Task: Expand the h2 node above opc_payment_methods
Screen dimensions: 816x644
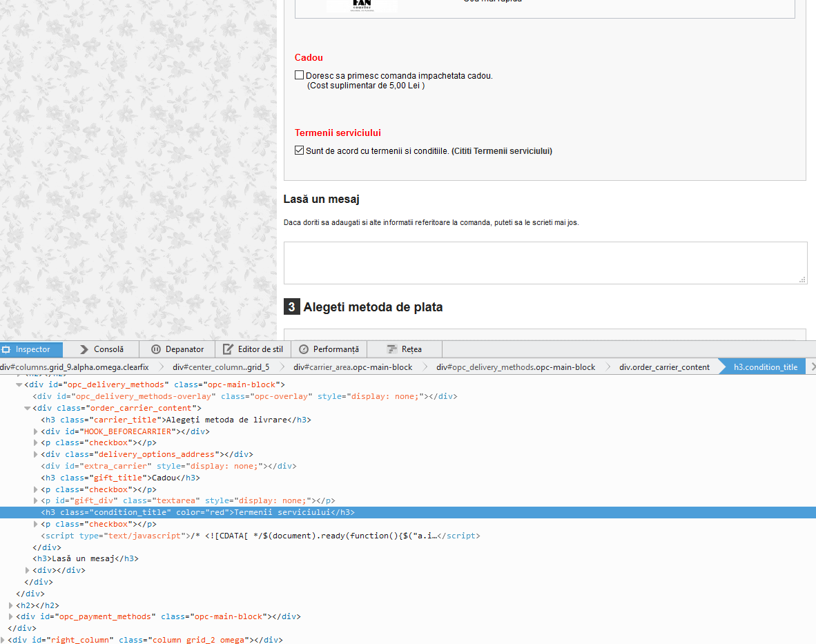Action: pos(10,605)
